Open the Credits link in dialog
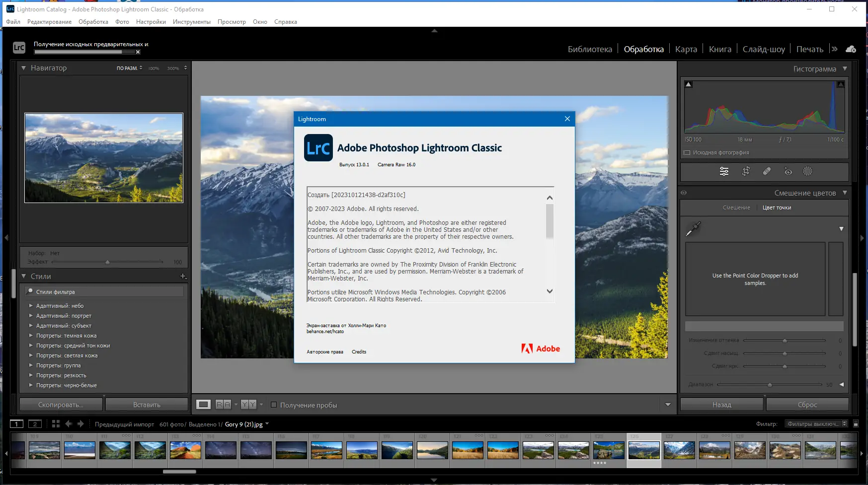The width and height of the screenshot is (868, 485). click(x=359, y=352)
